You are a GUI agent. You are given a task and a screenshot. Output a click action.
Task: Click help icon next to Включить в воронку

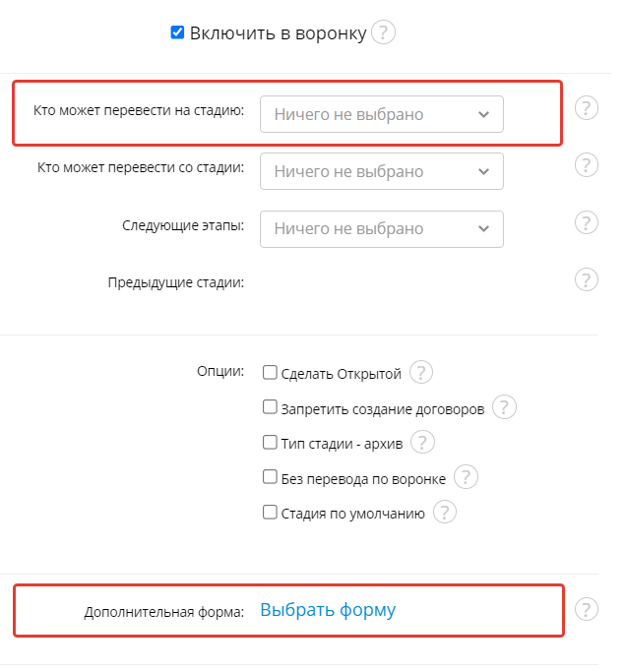pos(384,33)
